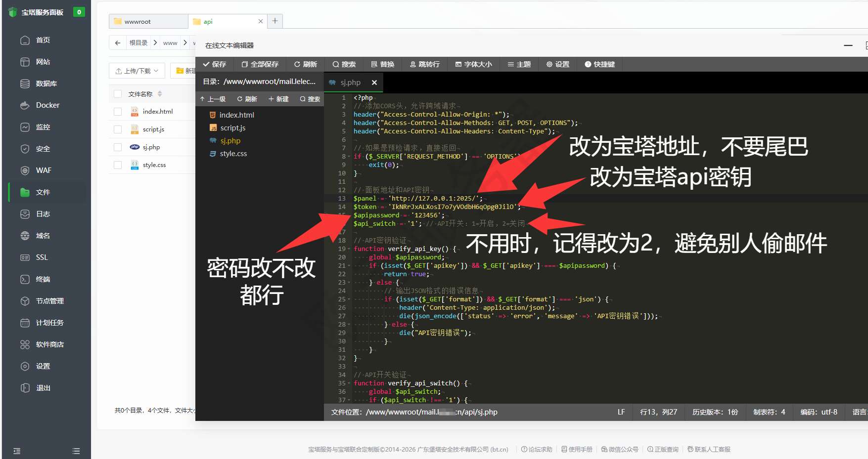This screenshot has height=459, width=868.
Task: Check the index.html file checkbox
Action: (118, 112)
